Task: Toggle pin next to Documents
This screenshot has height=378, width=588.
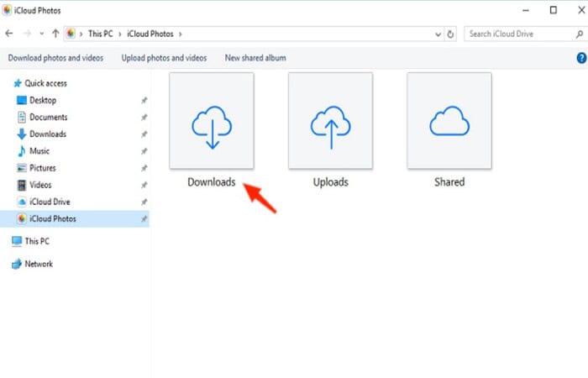Action: 144,118
